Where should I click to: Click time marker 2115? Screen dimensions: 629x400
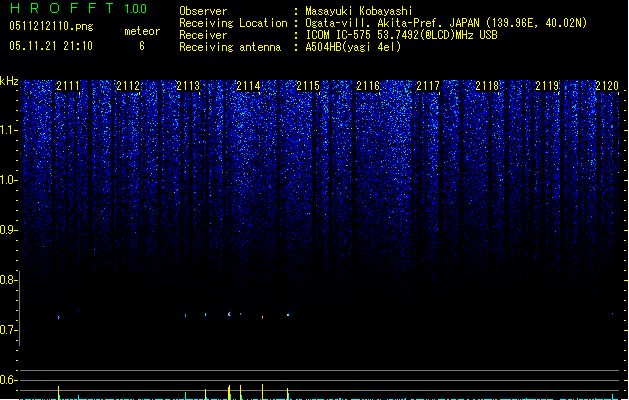click(x=308, y=85)
